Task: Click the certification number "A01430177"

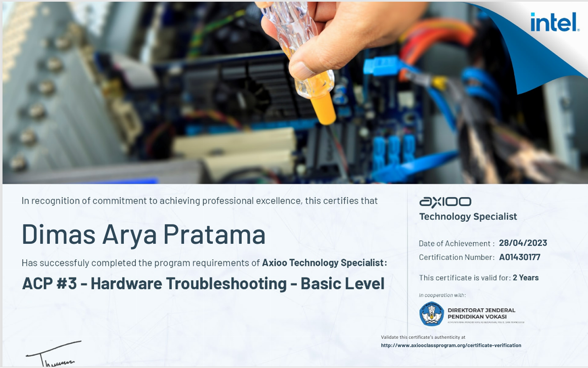Action: (x=519, y=257)
